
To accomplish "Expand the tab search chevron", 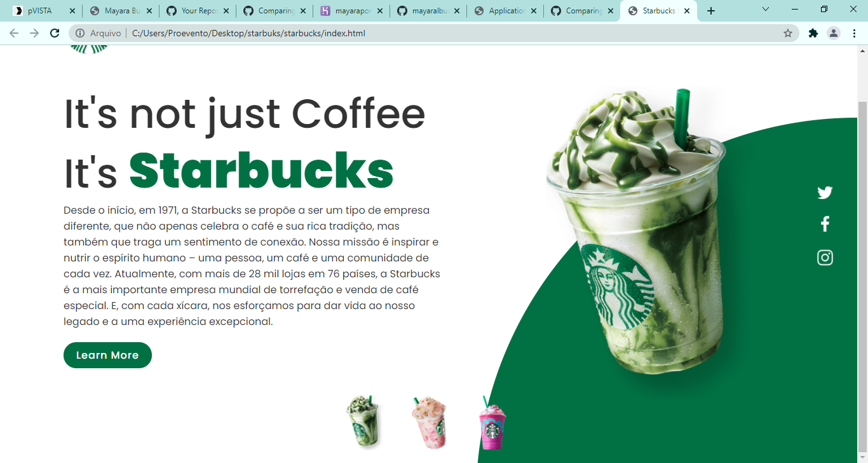I will point(766,10).
